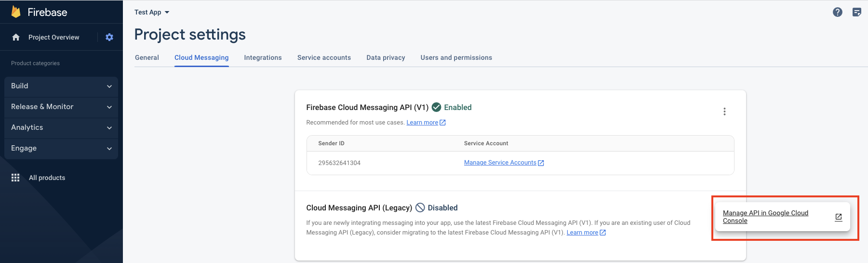Expand the Release & Monitor category
Screen dimensions: 868x263
pyautogui.click(x=61, y=107)
